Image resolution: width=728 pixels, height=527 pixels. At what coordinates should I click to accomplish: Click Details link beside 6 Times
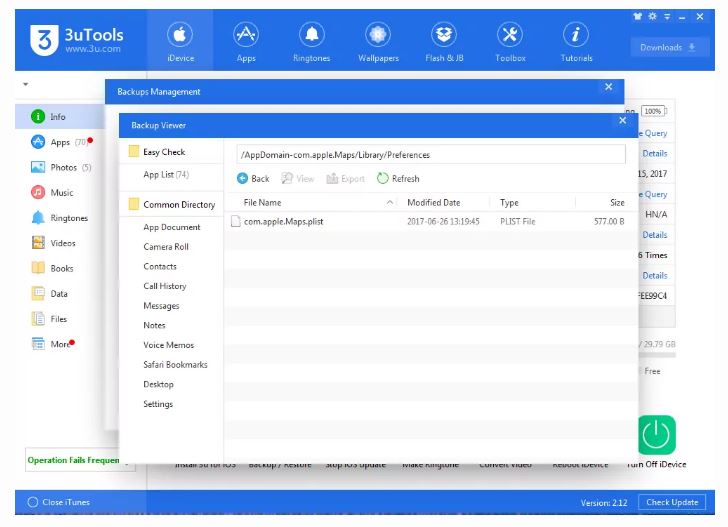coord(655,275)
